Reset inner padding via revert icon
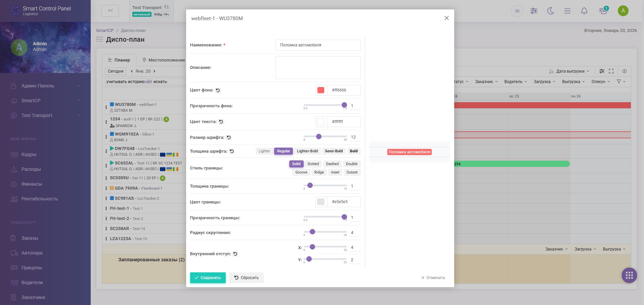 pyautogui.click(x=235, y=254)
